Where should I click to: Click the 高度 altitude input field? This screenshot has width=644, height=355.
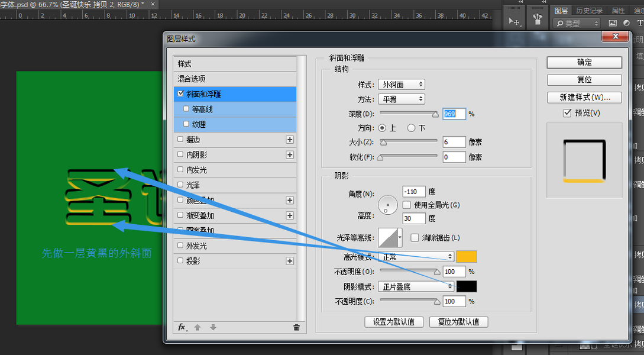414,218
